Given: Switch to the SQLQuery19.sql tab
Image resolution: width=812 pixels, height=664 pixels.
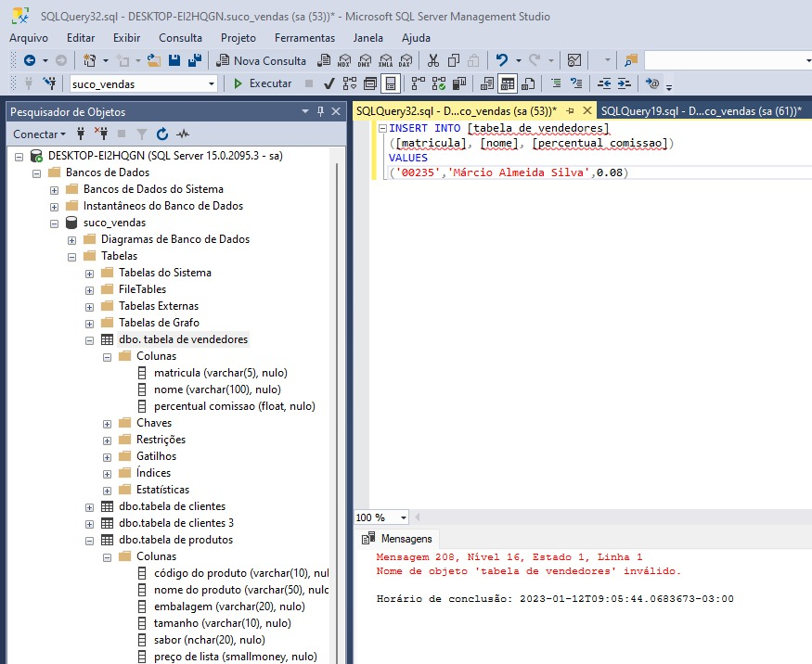Looking at the screenshot, I should 702,110.
